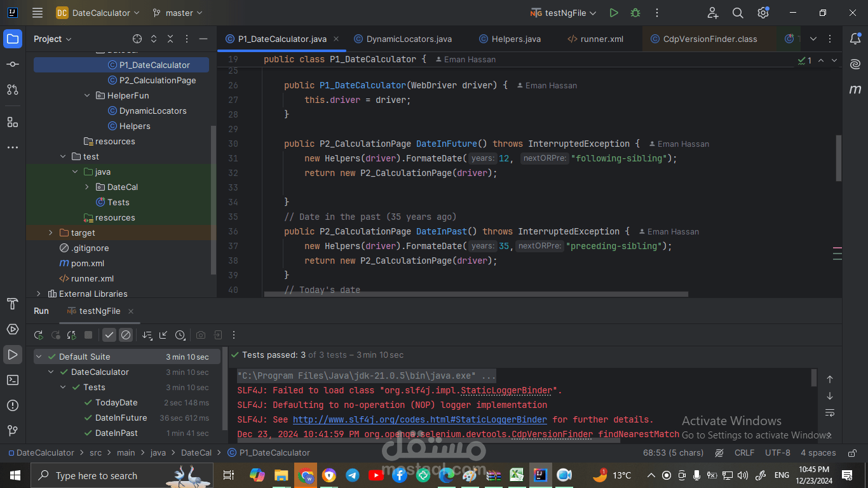The height and width of the screenshot is (488, 868).
Task: Switch to the Helpers.java editor tab
Action: [x=515, y=39]
